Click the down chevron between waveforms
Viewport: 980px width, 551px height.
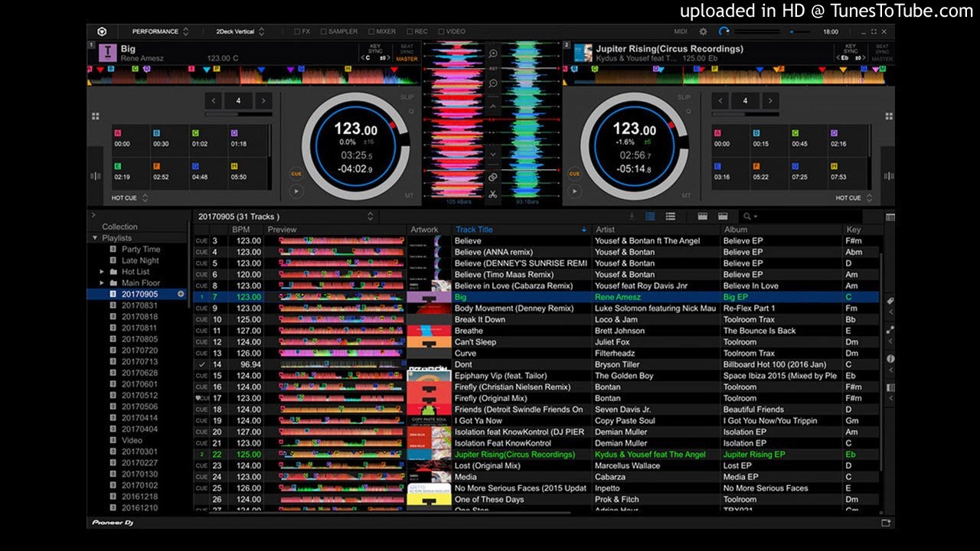493,154
